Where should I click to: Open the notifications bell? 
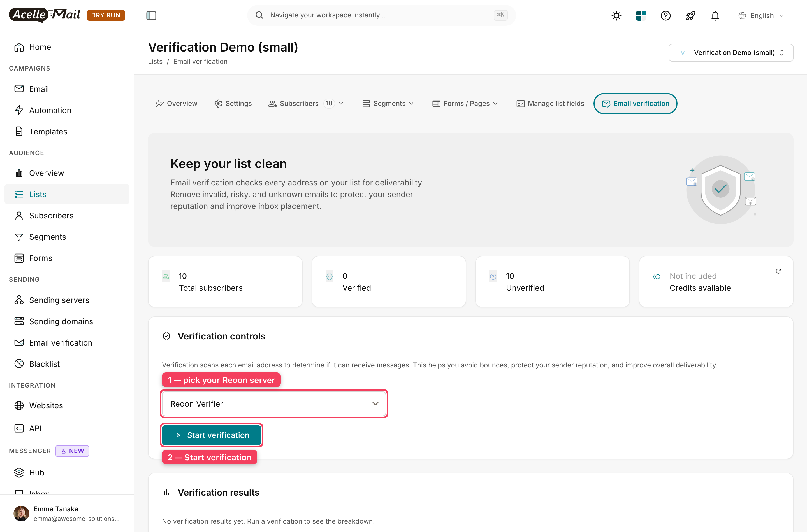715,16
